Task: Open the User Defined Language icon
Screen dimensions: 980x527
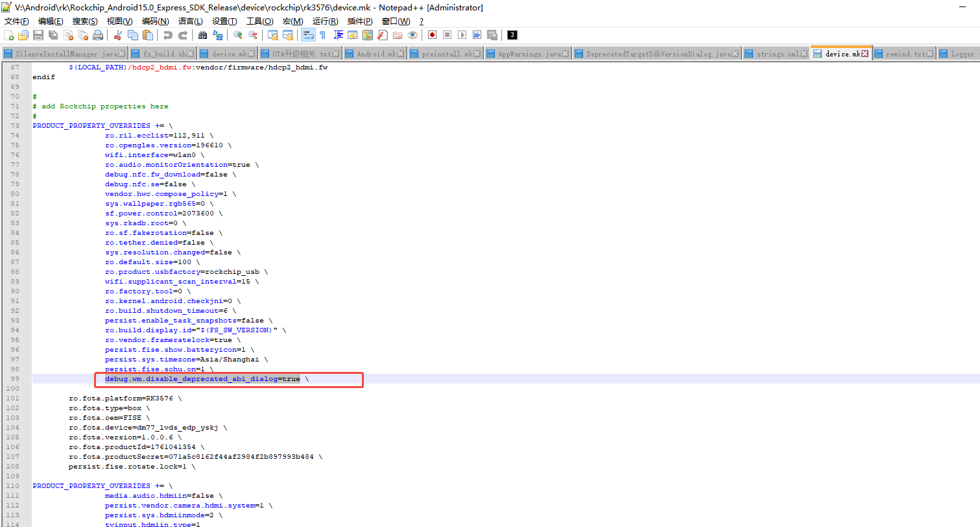Action: (353, 35)
